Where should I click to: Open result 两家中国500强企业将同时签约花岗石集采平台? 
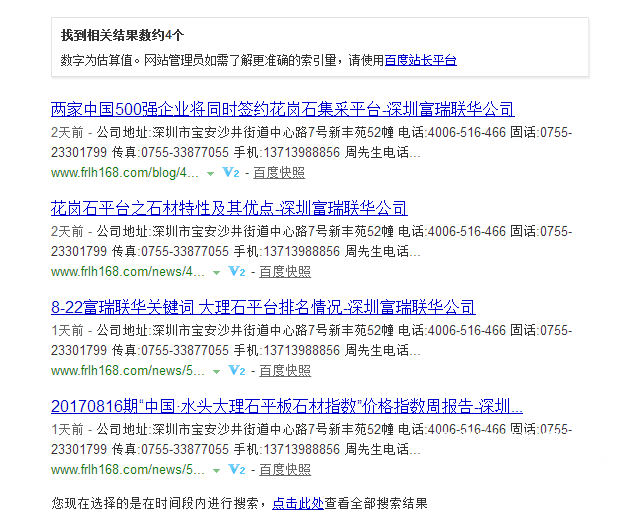[283, 109]
